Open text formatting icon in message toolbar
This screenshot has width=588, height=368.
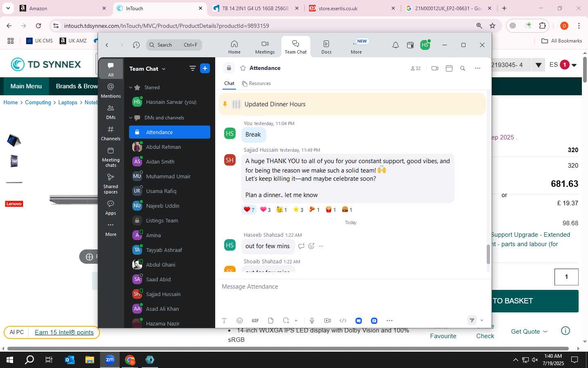[224, 321]
